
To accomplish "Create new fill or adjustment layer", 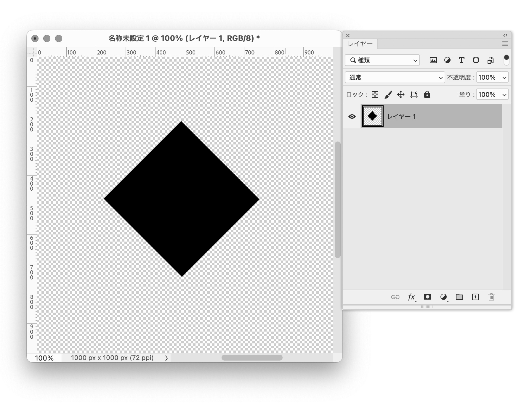I will coord(444,297).
